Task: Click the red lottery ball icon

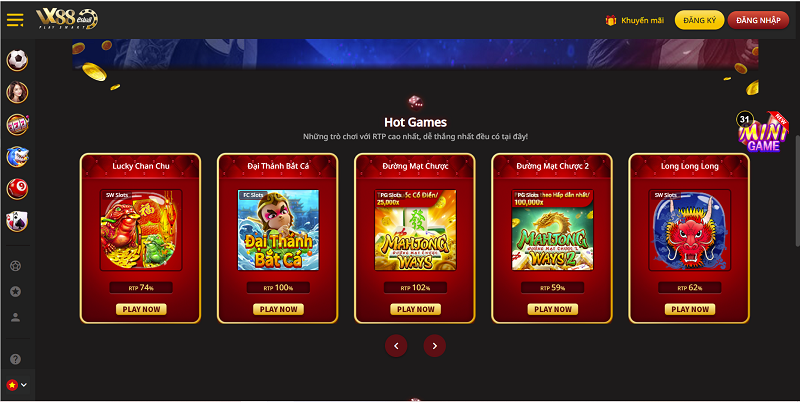Action: (x=17, y=189)
